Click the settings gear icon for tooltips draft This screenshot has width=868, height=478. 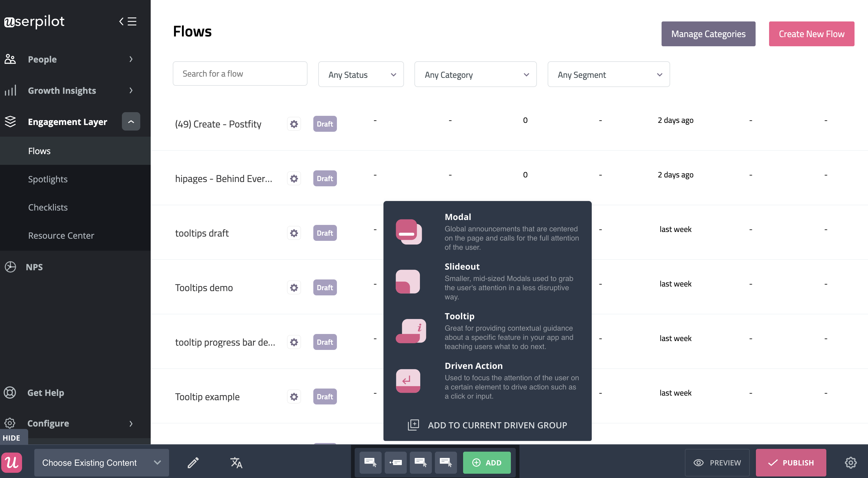pos(294,232)
